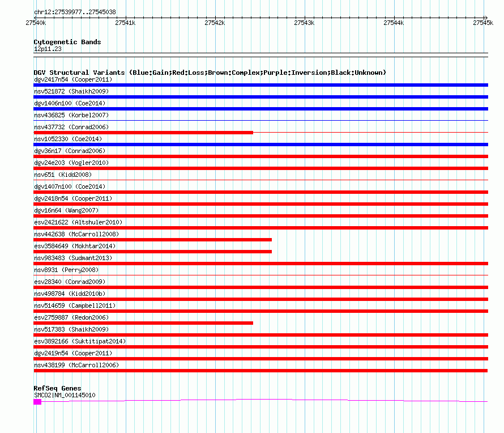The height and width of the screenshot is (433, 504).
Task: Open variant nsv436825 (Korbel2007)
Action: (x=71, y=115)
